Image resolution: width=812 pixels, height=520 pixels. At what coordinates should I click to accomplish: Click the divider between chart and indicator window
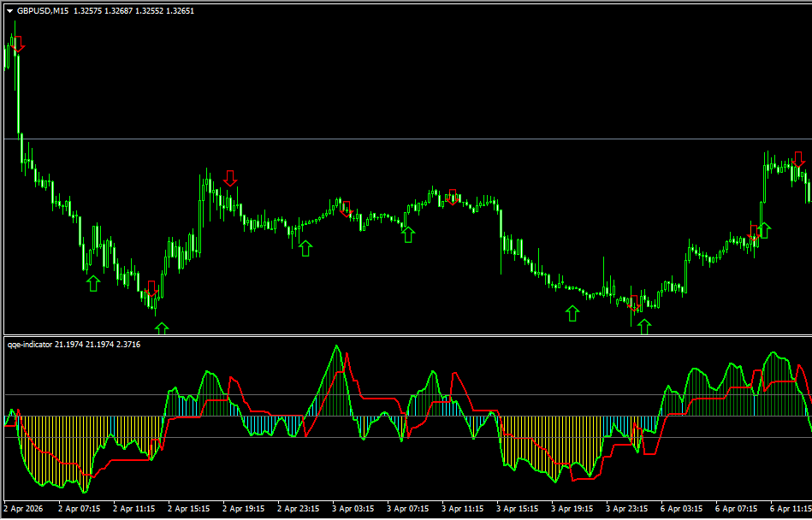406,334
